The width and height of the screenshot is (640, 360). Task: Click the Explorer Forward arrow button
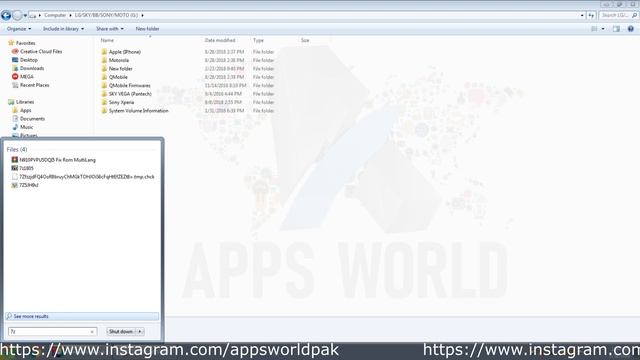tap(17, 16)
